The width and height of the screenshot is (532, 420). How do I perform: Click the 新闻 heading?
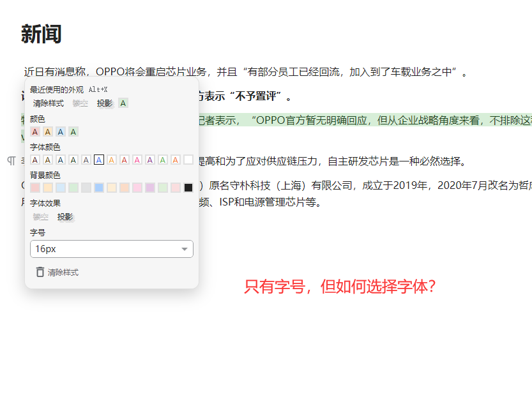click(42, 34)
